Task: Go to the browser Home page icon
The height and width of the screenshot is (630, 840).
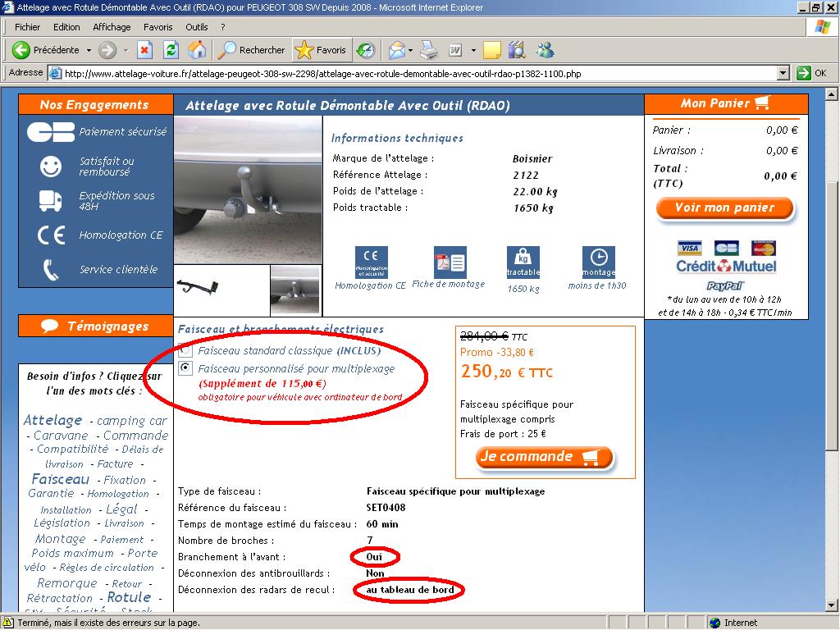Action: [197, 50]
